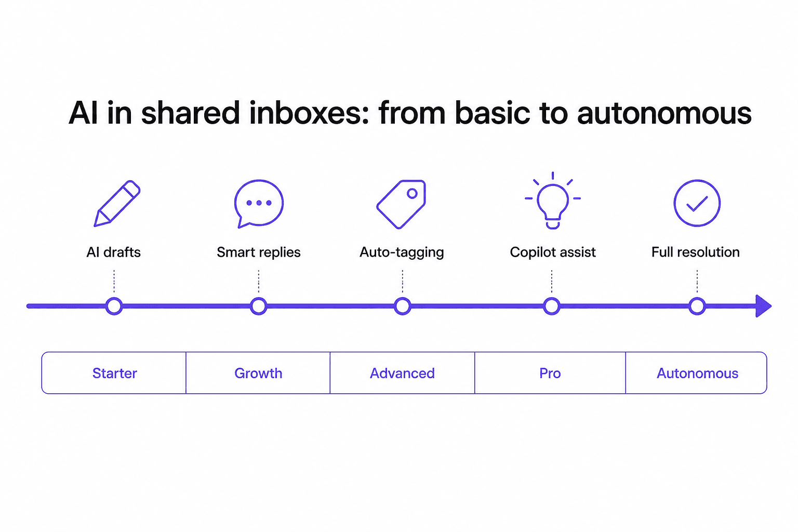The image size is (798, 532).
Task: Select the timeline marker under Full resolution
Action: point(697,306)
